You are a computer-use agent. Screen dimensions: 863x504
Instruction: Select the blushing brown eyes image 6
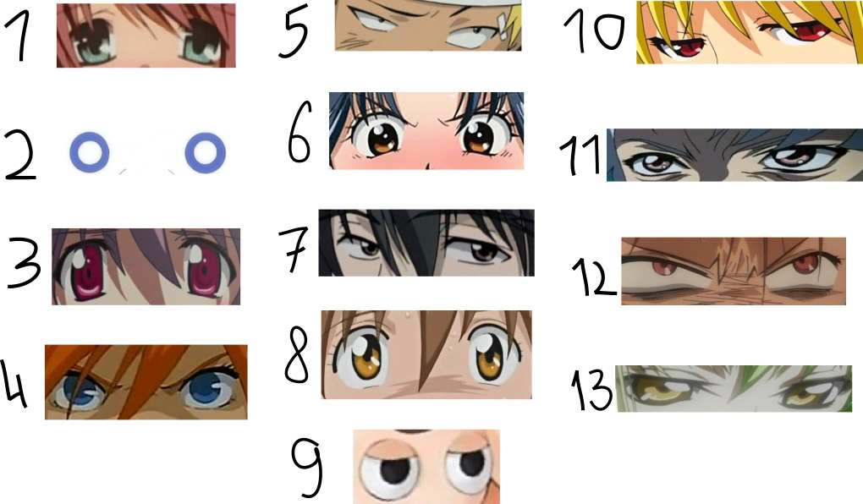(x=426, y=131)
